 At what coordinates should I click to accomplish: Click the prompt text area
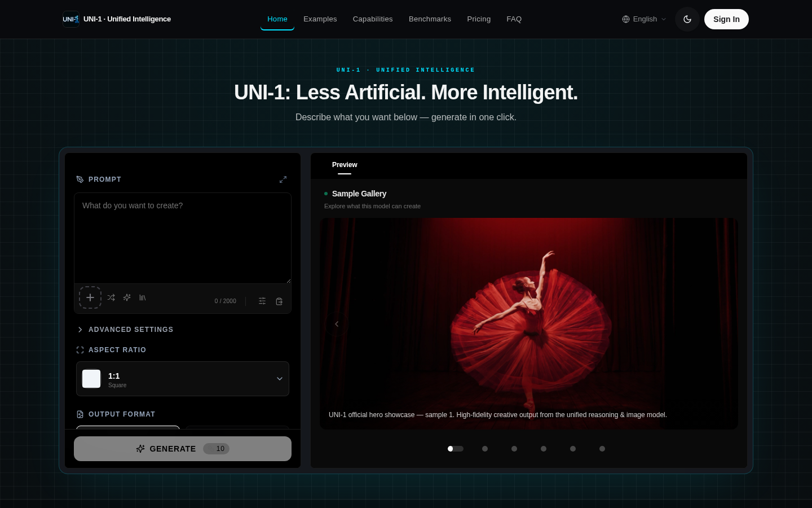pyautogui.click(x=183, y=238)
